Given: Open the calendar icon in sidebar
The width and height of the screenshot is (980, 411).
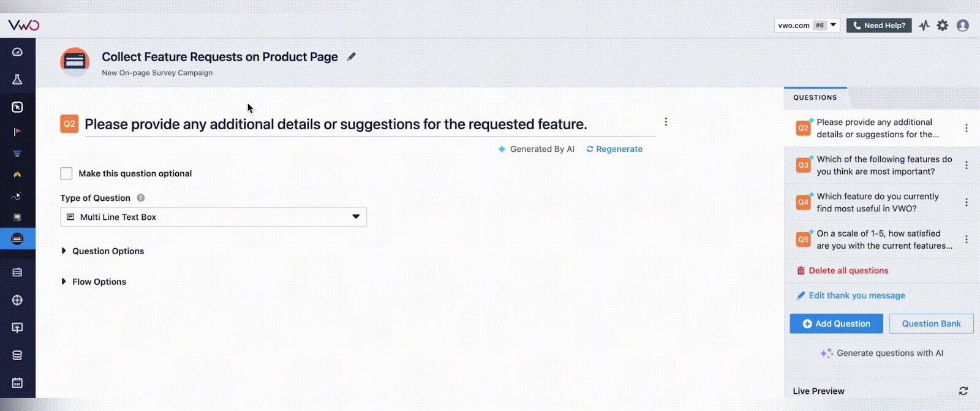Looking at the screenshot, I should [17, 383].
